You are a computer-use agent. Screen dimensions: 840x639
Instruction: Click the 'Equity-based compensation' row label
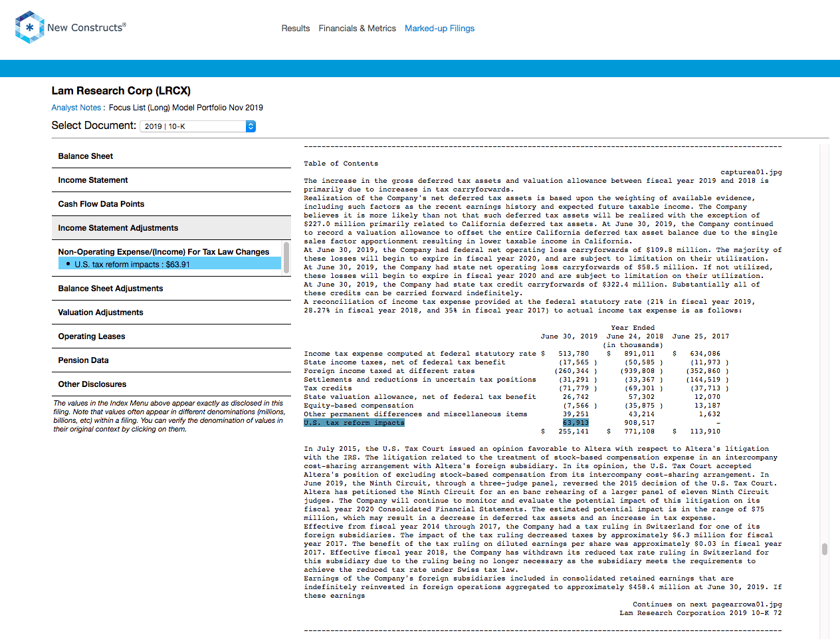click(x=359, y=406)
